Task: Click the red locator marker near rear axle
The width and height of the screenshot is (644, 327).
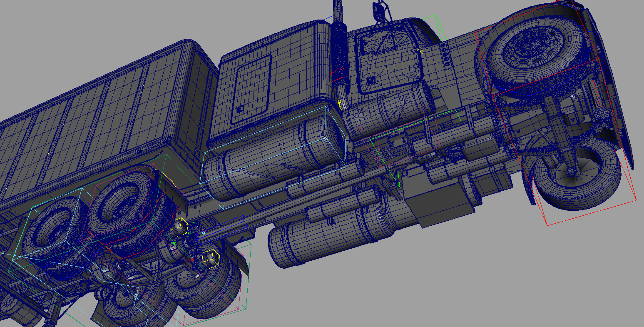Action: point(192,260)
